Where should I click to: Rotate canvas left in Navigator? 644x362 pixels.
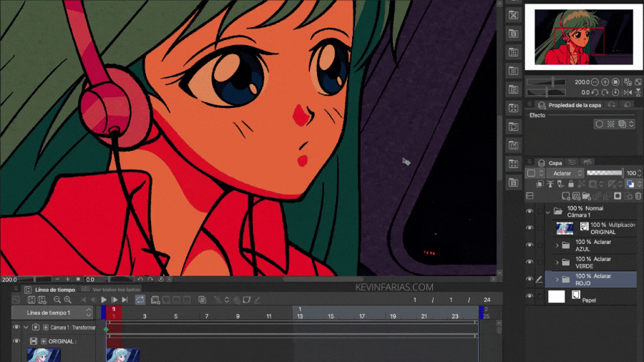click(x=595, y=92)
